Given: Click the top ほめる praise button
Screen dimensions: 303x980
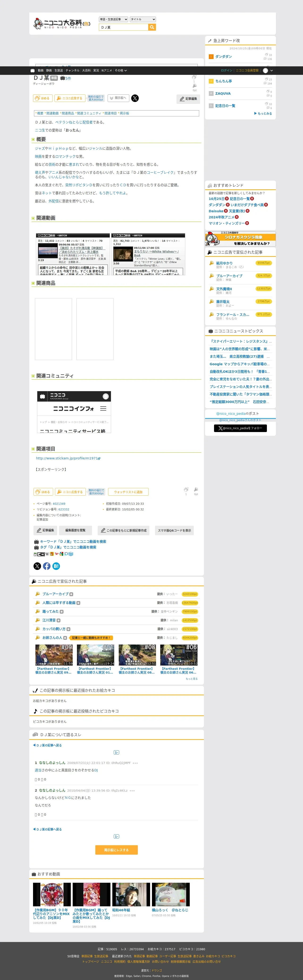Looking at the screenshot, I should pyautogui.click(x=42, y=98).
